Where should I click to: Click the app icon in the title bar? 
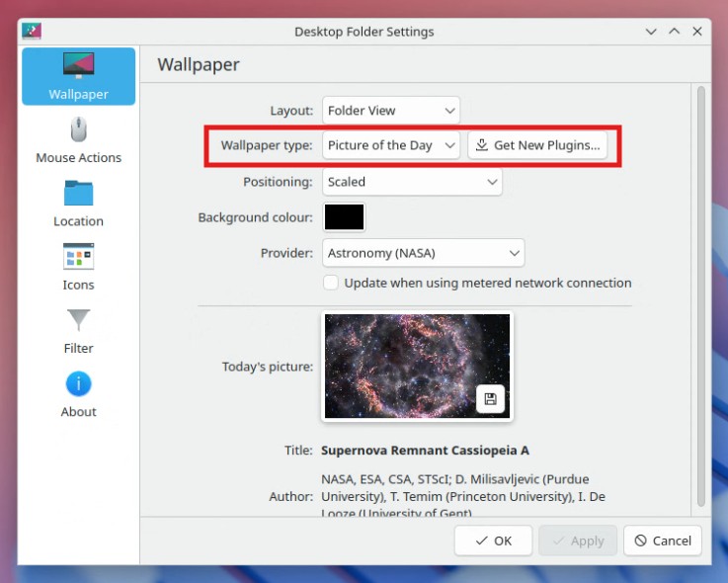(x=32, y=31)
